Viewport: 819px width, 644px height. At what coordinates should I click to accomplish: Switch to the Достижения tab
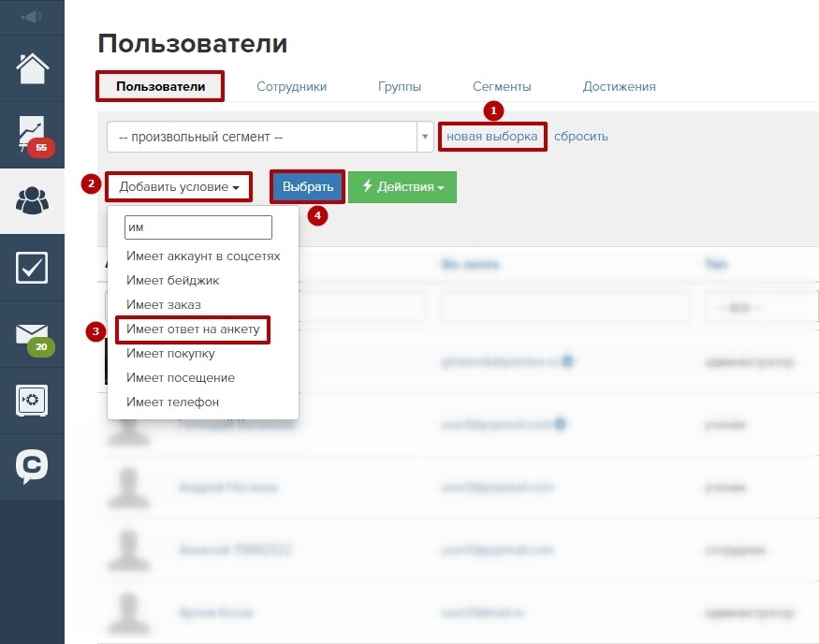(620, 86)
